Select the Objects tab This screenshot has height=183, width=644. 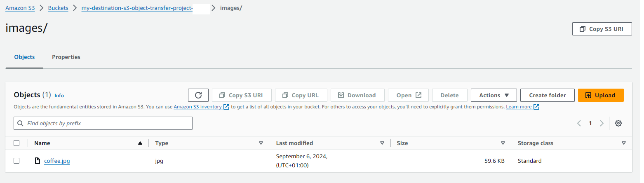pyautogui.click(x=24, y=57)
